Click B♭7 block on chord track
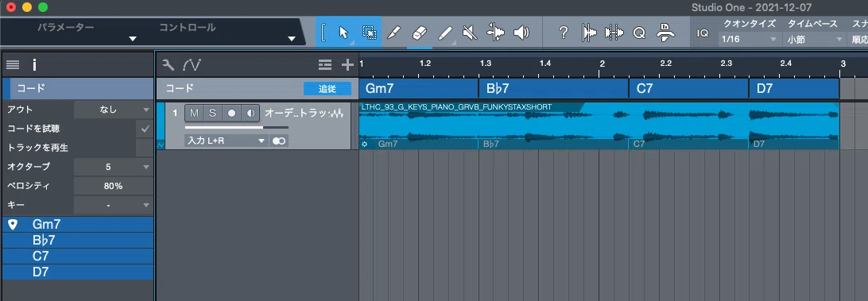Screen dimensions: 868x301 click(x=553, y=88)
